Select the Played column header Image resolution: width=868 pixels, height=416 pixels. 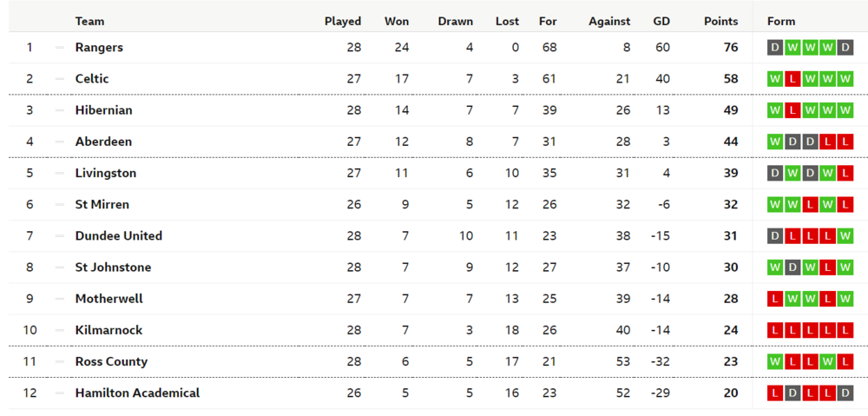[x=343, y=21]
